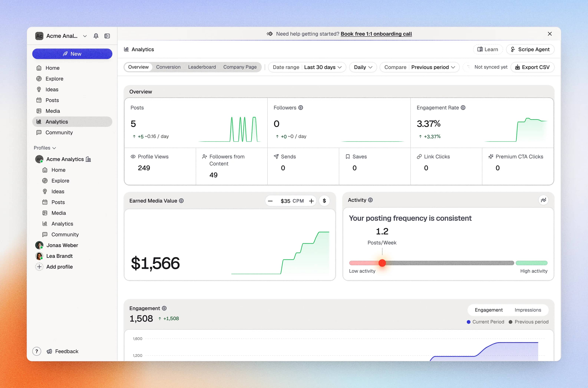Expand the Acme Anal... workspace dropdown
Screen dimensions: 588x388
tap(85, 36)
